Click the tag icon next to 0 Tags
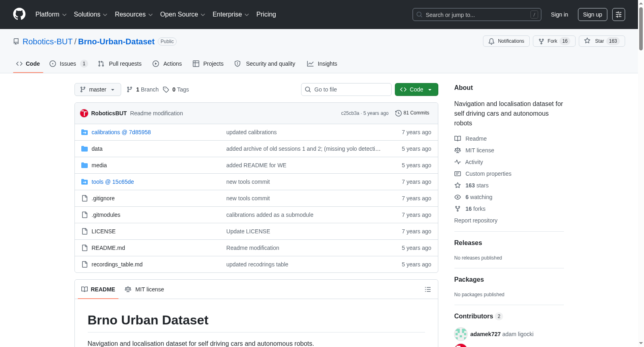This screenshot has height=347, width=644. tap(166, 89)
